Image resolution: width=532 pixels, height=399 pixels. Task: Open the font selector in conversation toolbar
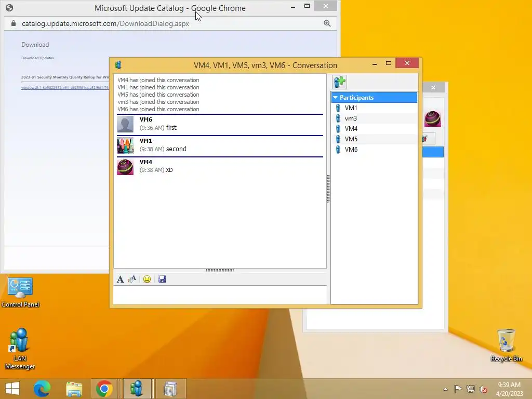(x=120, y=279)
